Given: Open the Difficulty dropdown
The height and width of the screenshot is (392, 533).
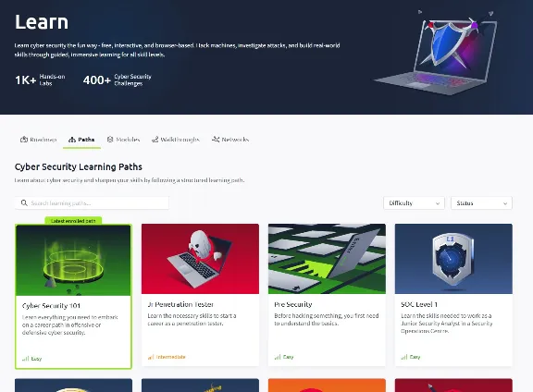Looking at the screenshot, I should coord(414,203).
